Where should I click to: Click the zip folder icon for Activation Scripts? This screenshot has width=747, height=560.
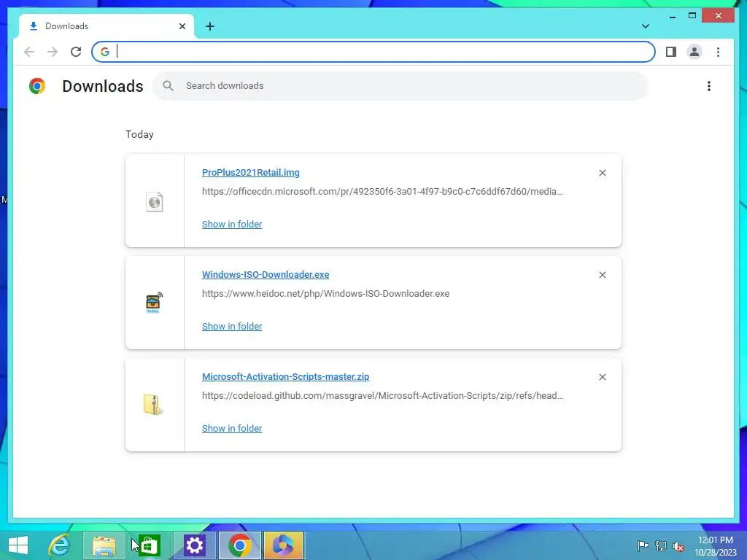[153, 405]
